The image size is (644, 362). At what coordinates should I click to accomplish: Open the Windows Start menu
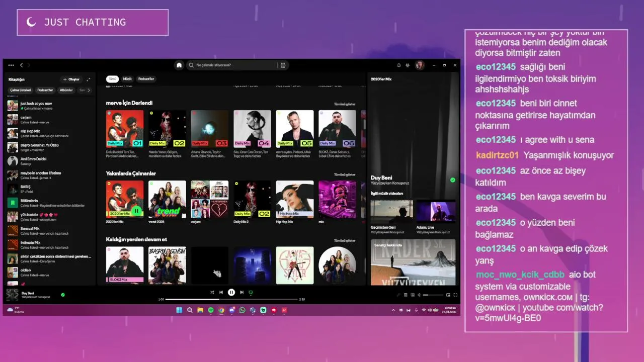point(179,310)
